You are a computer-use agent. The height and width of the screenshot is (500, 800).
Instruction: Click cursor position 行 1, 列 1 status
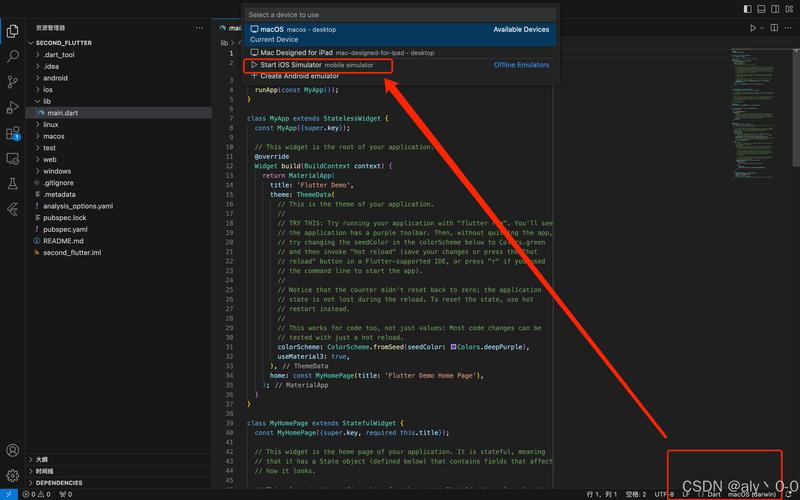click(602, 494)
